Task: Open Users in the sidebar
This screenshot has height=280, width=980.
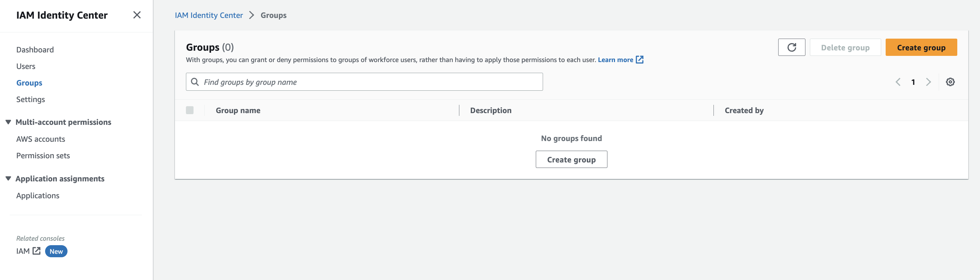Action: [x=26, y=66]
